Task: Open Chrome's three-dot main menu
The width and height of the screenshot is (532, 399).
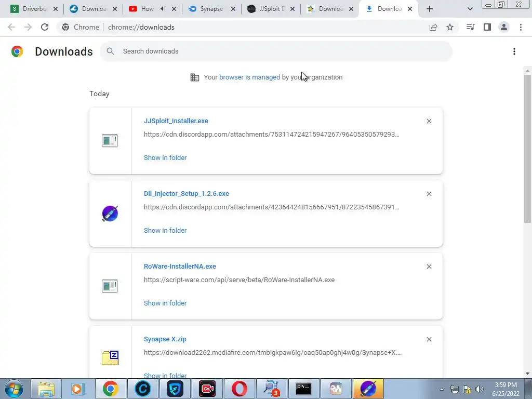Action: [x=521, y=27]
